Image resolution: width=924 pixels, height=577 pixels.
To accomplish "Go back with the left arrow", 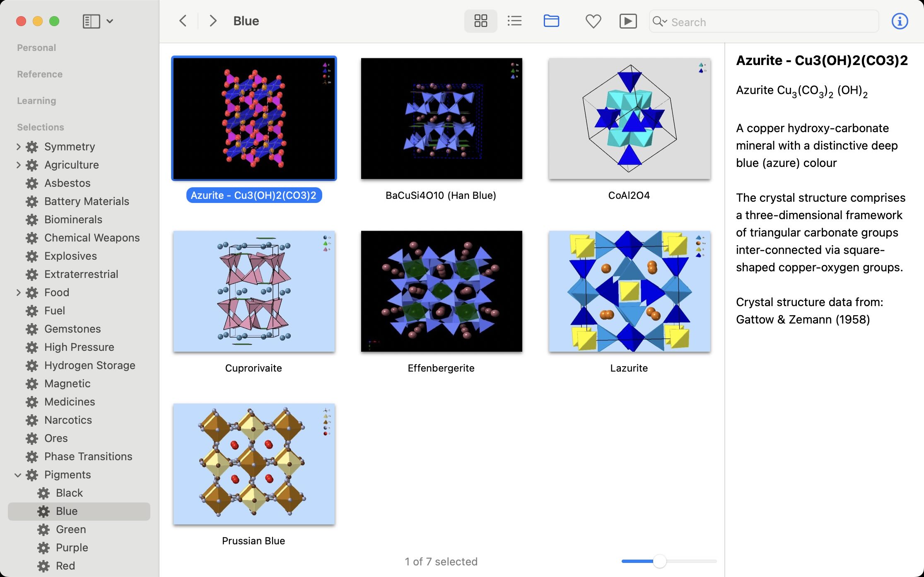I will coord(183,21).
